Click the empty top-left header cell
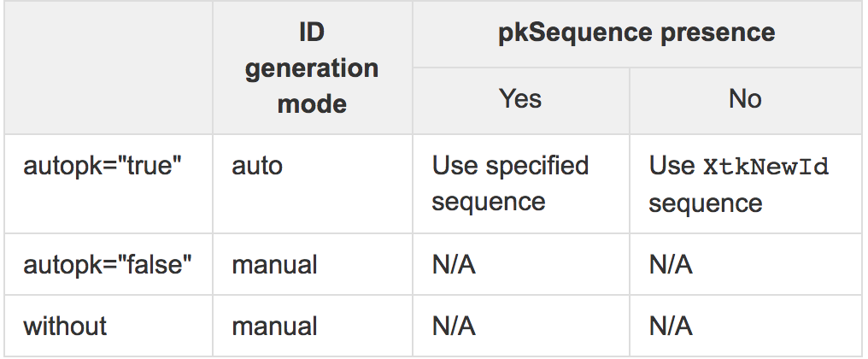This screenshot has height=359, width=868. (108, 68)
